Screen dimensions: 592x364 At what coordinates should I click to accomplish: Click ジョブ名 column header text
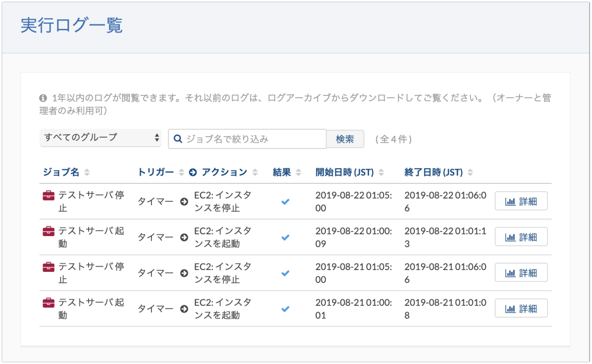point(61,172)
